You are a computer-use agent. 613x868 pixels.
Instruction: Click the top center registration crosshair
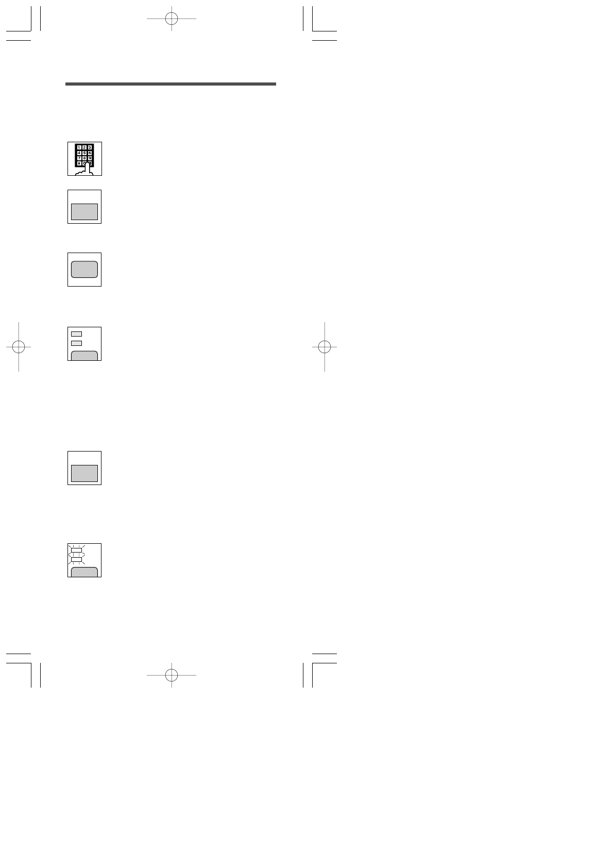tap(172, 19)
